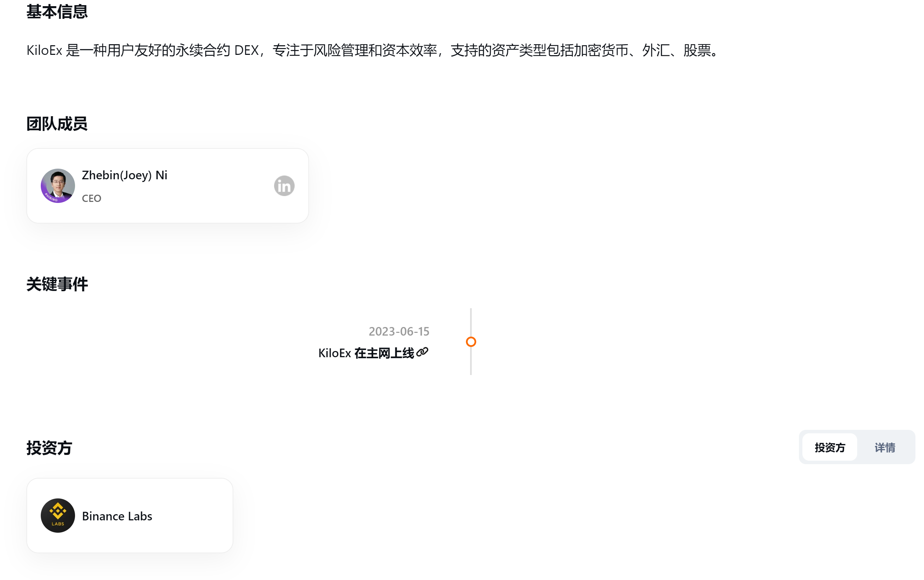This screenshot has width=924, height=580.
Task: Select the 关键事件 section heading
Action: coord(57,284)
